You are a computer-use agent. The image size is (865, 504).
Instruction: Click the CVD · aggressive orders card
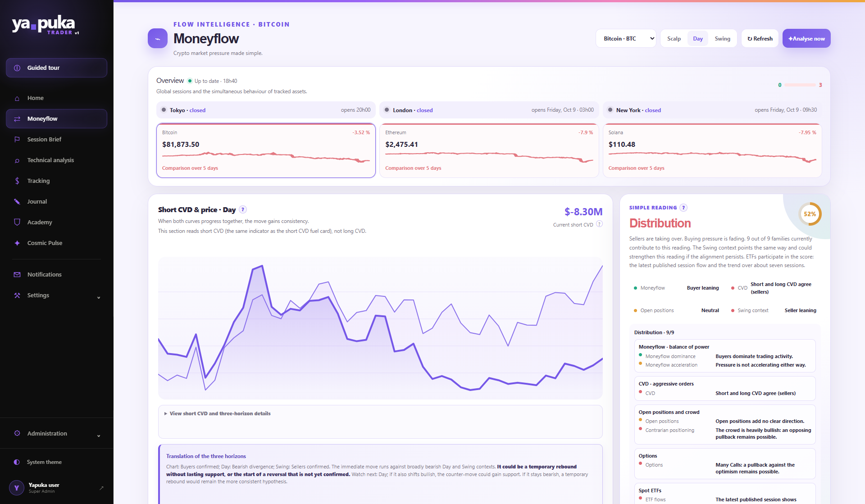coord(725,388)
